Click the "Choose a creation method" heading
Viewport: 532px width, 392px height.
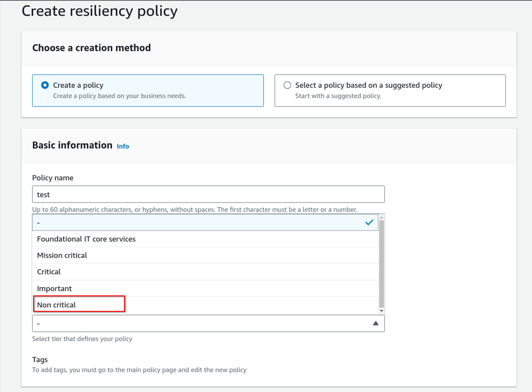tap(92, 48)
